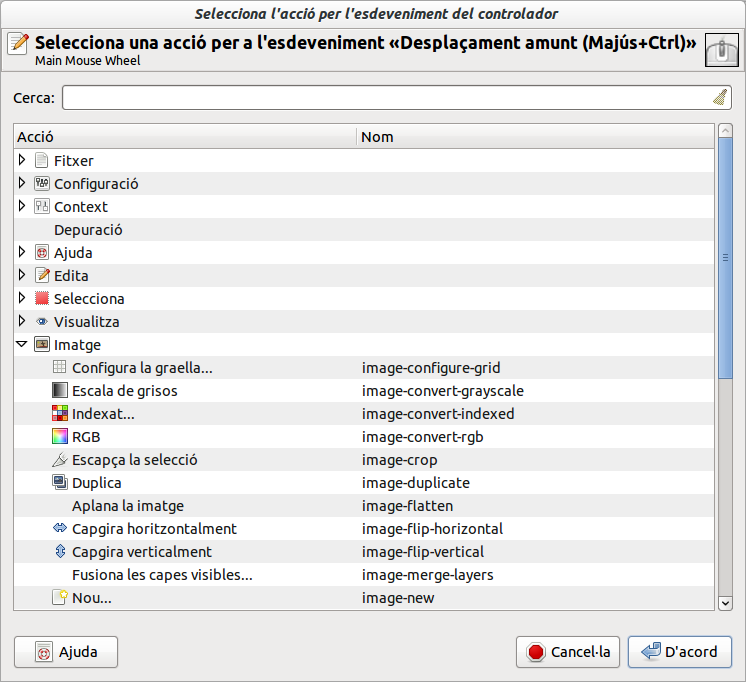Collapse the Imatge action group

pos(22,344)
